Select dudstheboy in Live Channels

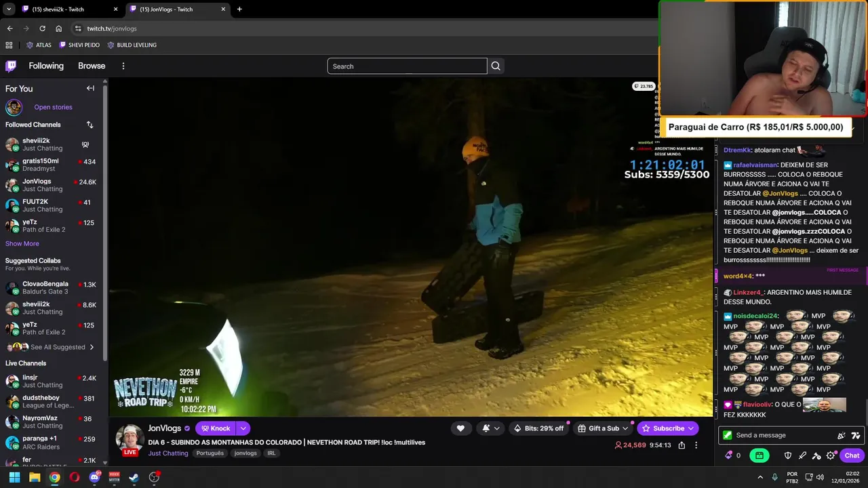tap(52, 401)
